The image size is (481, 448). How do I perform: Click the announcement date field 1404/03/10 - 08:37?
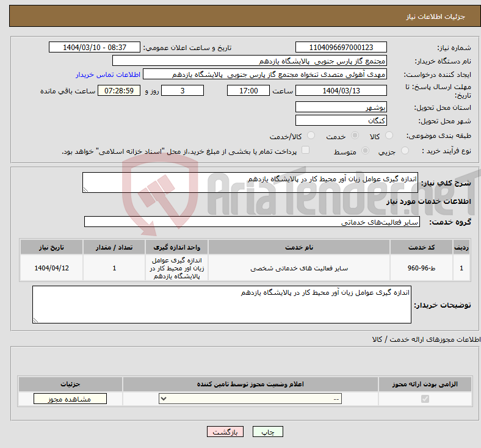(x=95, y=47)
